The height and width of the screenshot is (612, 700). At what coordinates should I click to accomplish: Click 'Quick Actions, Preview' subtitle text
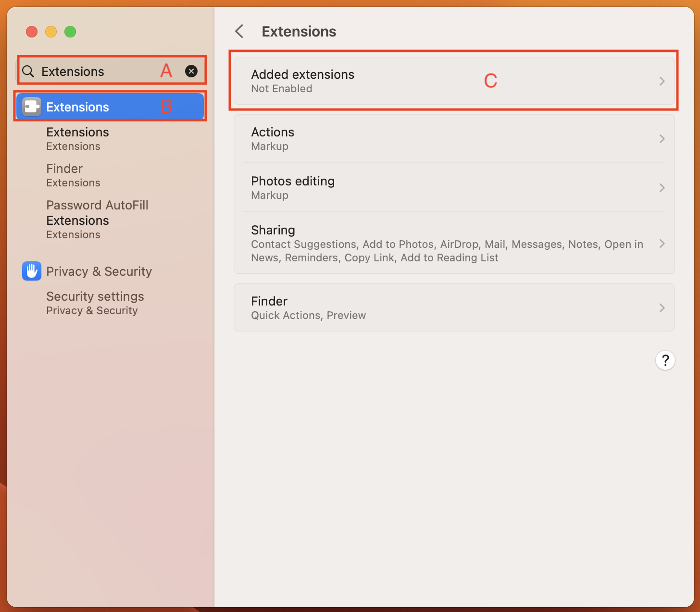tap(309, 315)
